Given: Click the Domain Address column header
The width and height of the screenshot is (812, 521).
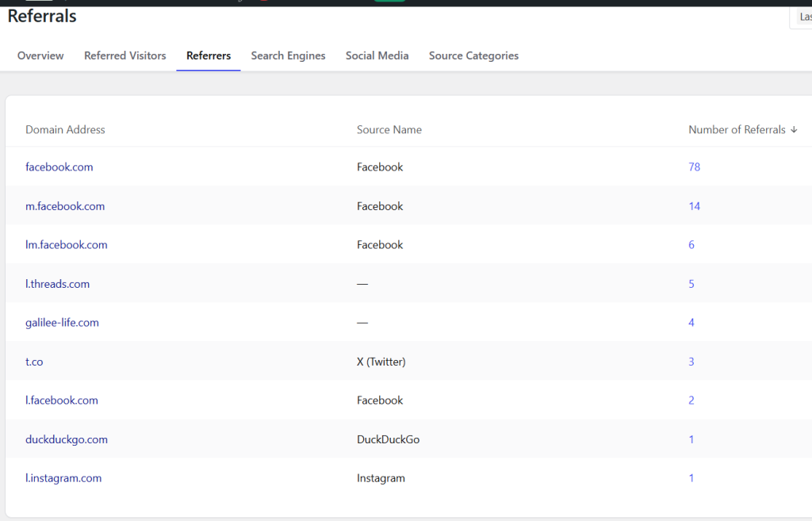Looking at the screenshot, I should (65, 129).
